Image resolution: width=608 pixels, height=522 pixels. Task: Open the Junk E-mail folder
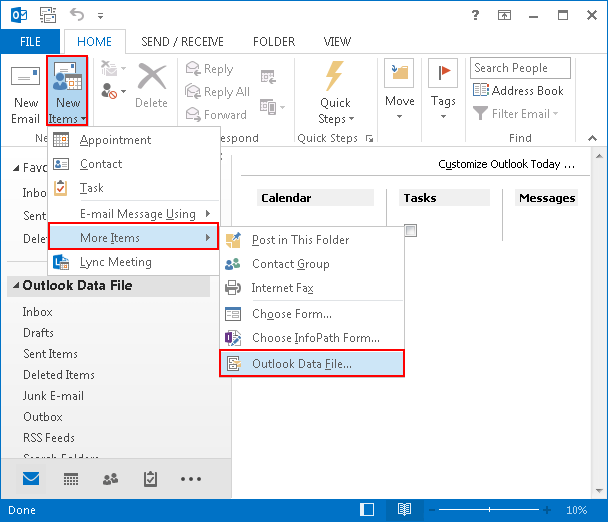pos(53,396)
